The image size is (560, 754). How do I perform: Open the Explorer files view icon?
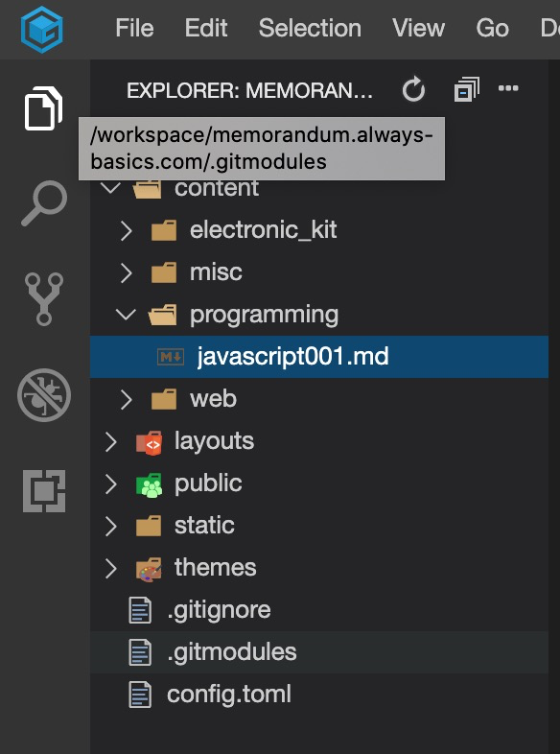(43, 107)
